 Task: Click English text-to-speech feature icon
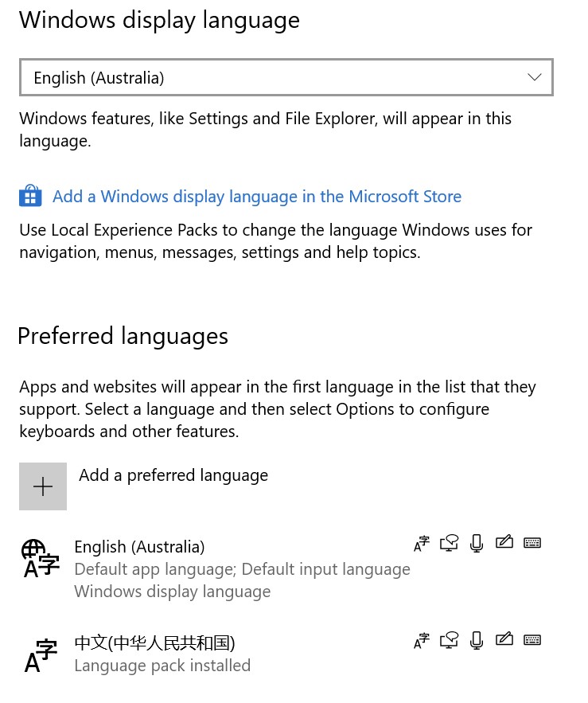449,544
